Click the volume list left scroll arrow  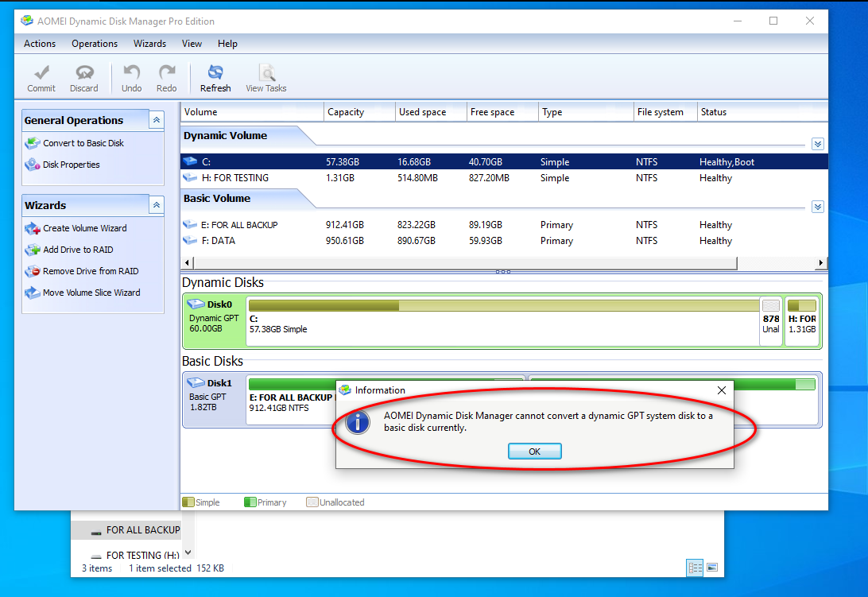(x=187, y=263)
